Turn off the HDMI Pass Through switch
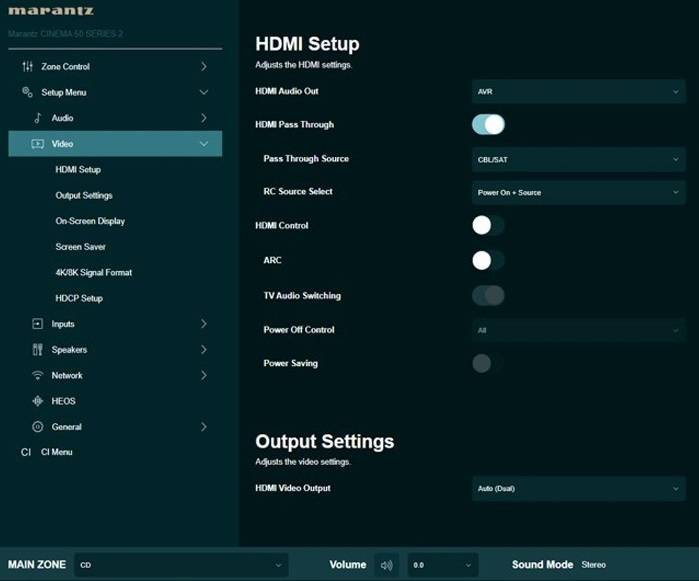Viewport: 699px width, 581px height. click(x=488, y=124)
